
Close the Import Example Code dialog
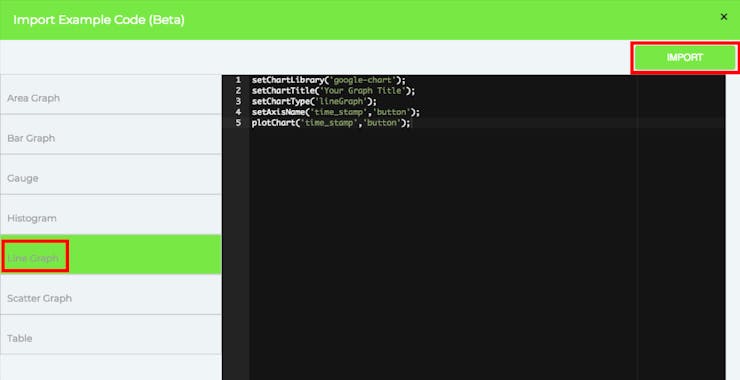tap(723, 17)
